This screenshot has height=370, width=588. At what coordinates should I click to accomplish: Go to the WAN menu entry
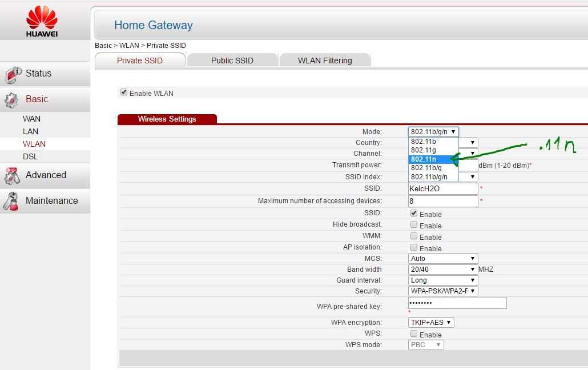(31, 119)
